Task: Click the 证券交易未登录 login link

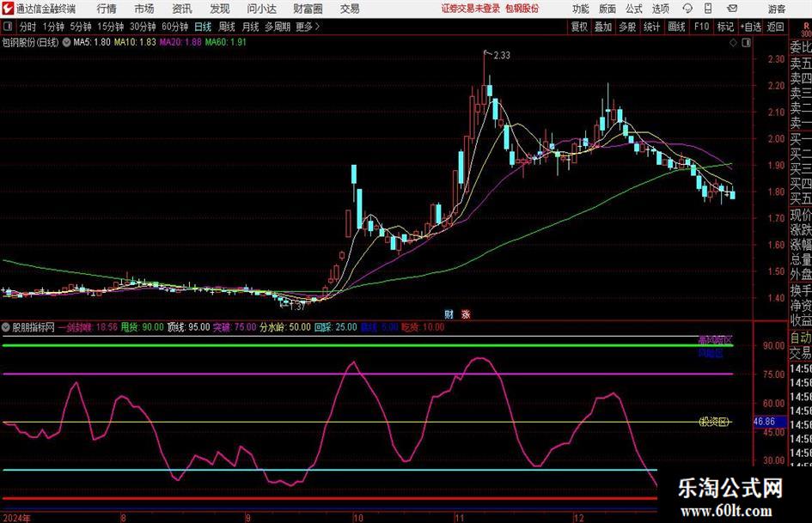Action: pyautogui.click(x=470, y=9)
